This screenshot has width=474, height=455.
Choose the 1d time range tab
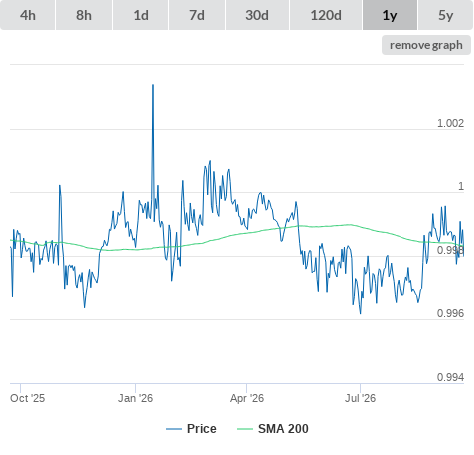tap(141, 15)
